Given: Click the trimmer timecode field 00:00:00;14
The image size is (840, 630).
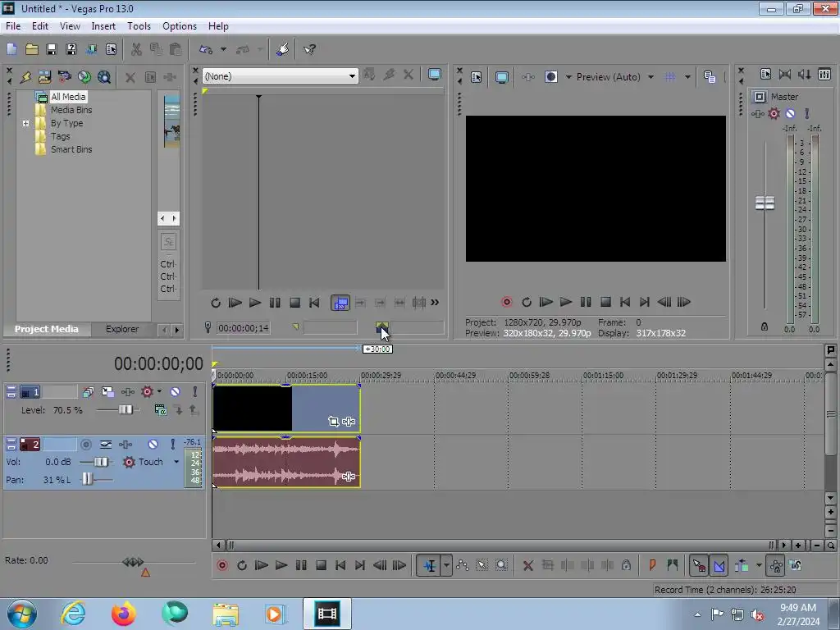Looking at the screenshot, I should point(243,328).
